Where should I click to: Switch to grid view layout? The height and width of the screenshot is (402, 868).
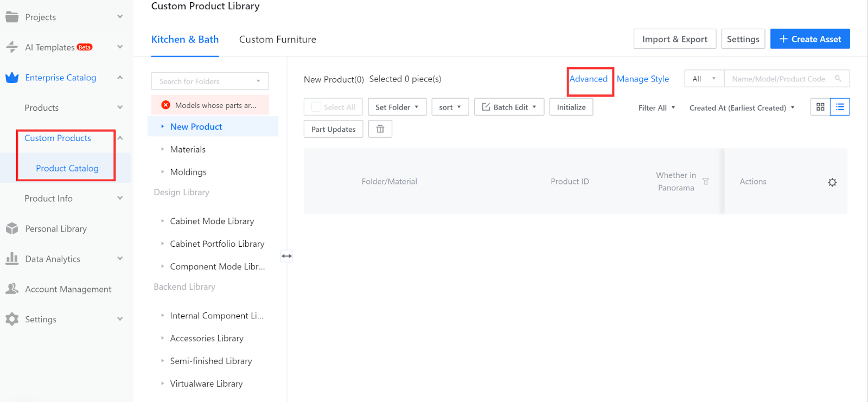pos(820,107)
